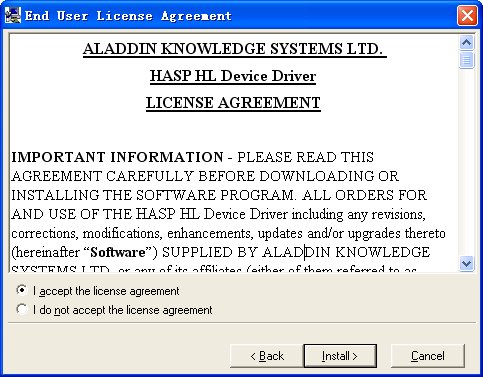Click the "LICENSE AGREEMENT" heading

pos(233,103)
